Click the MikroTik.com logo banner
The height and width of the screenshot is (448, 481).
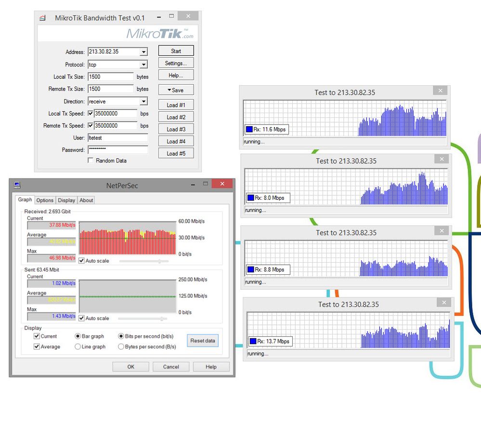pos(160,34)
